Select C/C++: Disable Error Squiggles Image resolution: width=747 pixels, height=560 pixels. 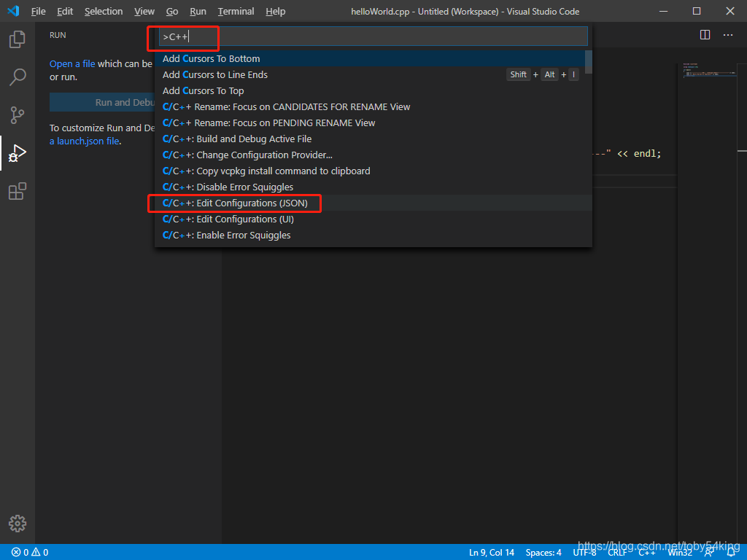pyautogui.click(x=373, y=187)
